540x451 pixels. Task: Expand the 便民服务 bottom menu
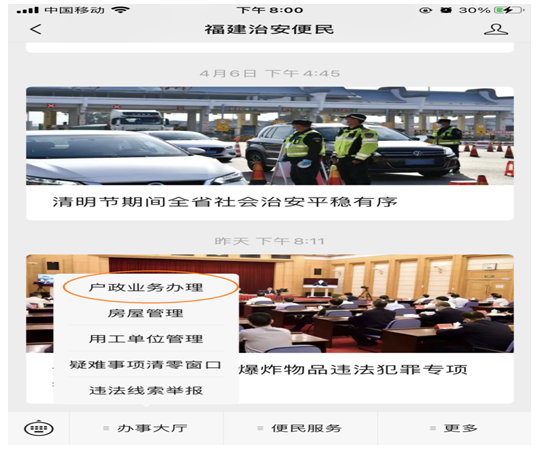point(300,428)
